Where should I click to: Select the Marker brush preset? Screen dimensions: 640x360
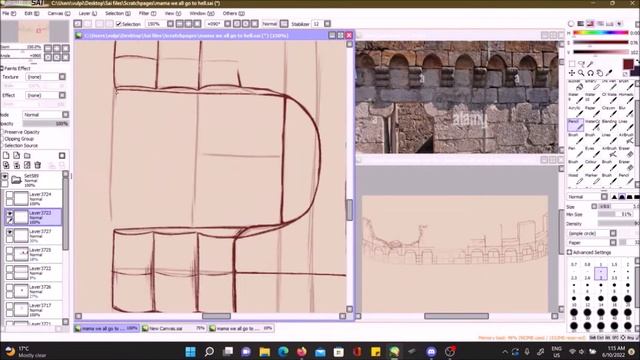tap(592, 179)
